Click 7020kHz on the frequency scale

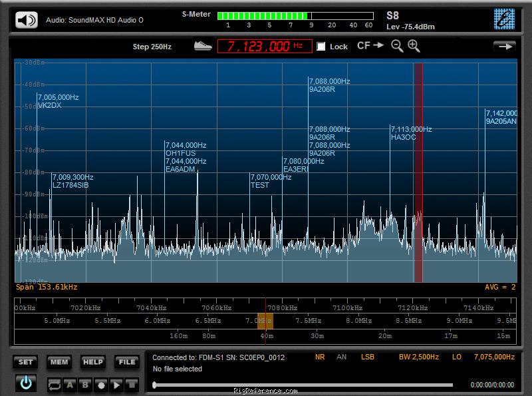[x=86, y=308]
